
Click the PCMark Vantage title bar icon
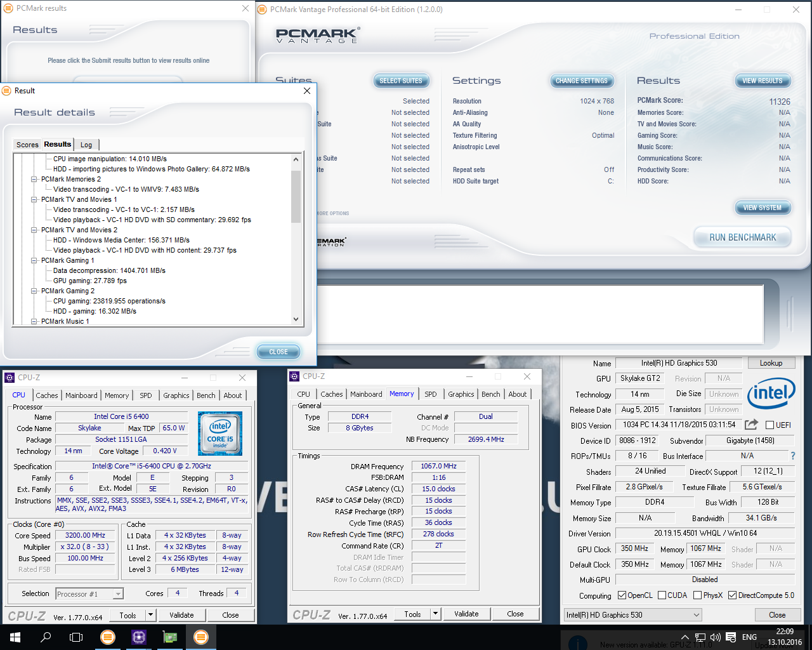262,10
